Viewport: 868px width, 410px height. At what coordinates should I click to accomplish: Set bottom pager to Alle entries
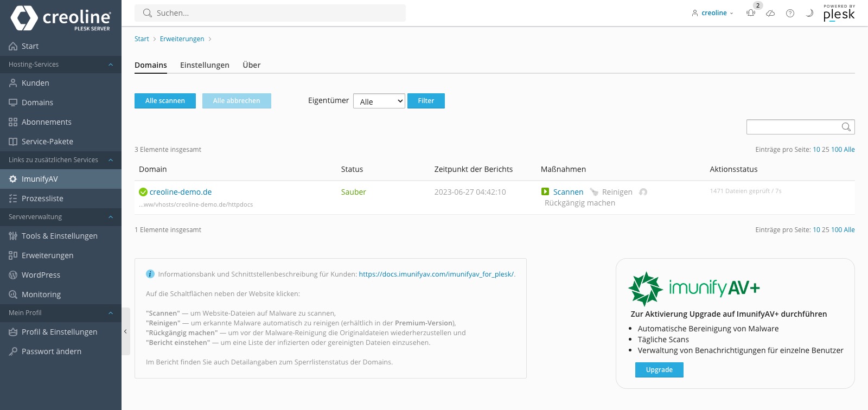tap(850, 230)
